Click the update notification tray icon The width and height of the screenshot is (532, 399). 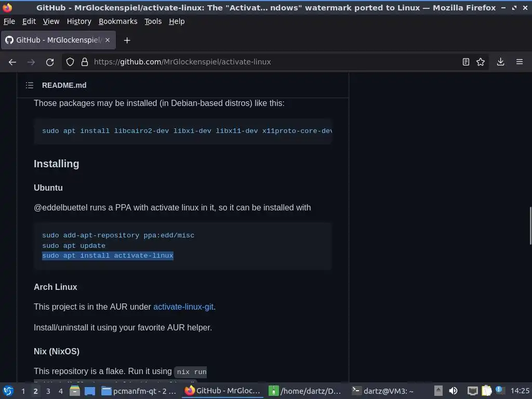pyautogui.click(x=499, y=390)
